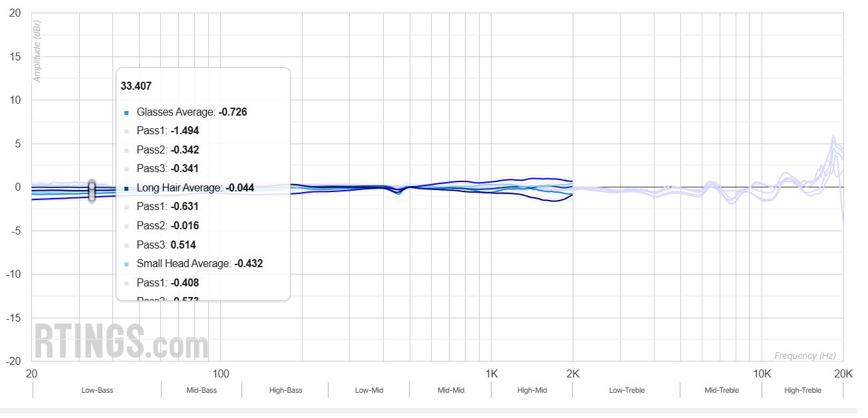Image resolution: width=868 pixels, height=418 pixels.
Task: Click the Long Hair Average dark marker
Action: coord(126,188)
